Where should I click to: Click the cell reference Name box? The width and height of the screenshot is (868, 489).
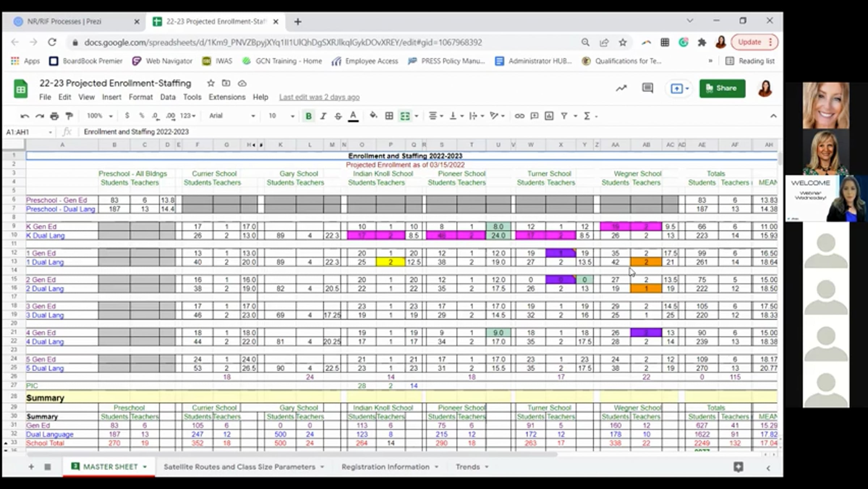coord(29,132)
